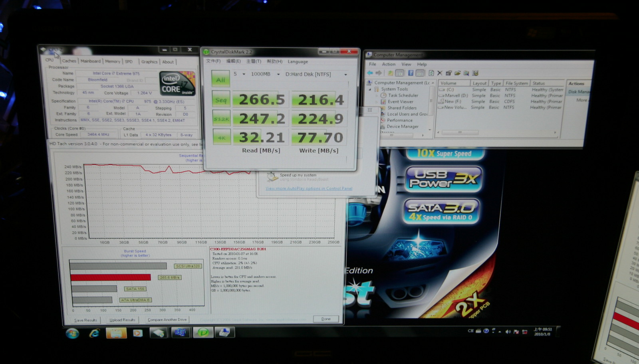
Task: Switch to the About tab in CPU-Z
Action: click(x=168, y=62)
